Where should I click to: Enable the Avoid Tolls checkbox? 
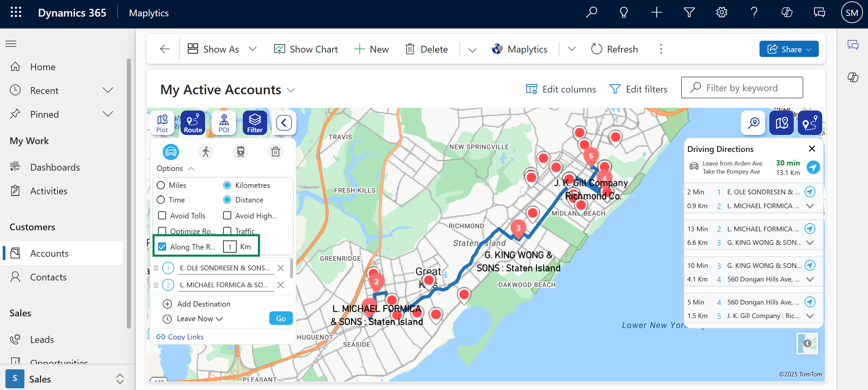(162, 216)
